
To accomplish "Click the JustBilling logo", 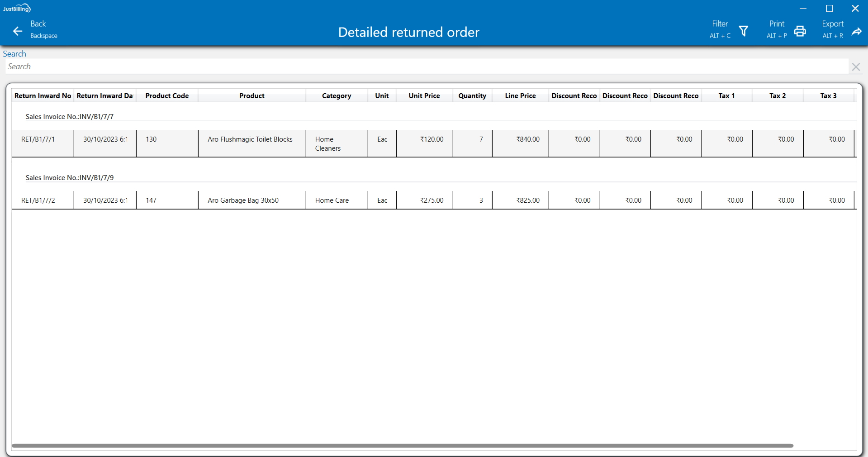I will pyautogui.click(x=17, y=8).
